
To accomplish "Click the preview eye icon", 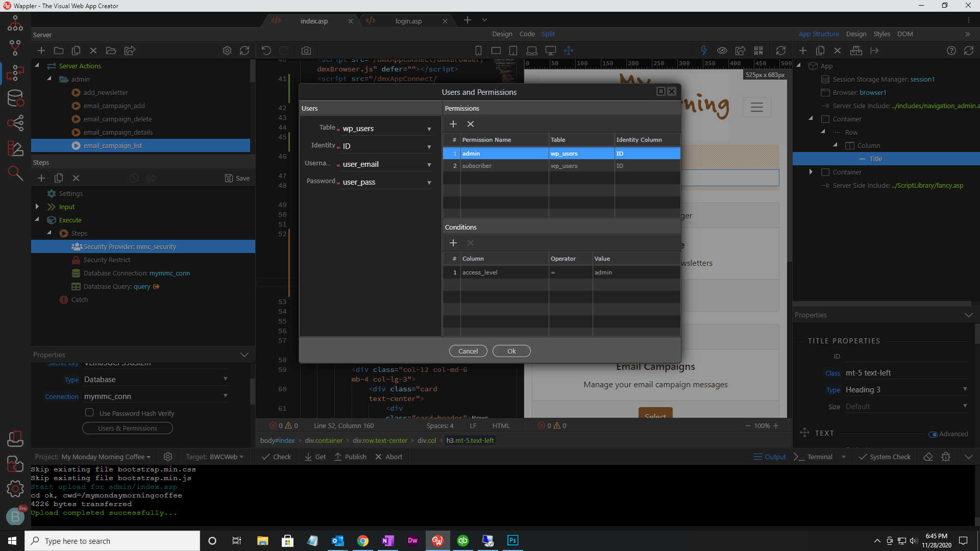I will [x=722, y=51].
